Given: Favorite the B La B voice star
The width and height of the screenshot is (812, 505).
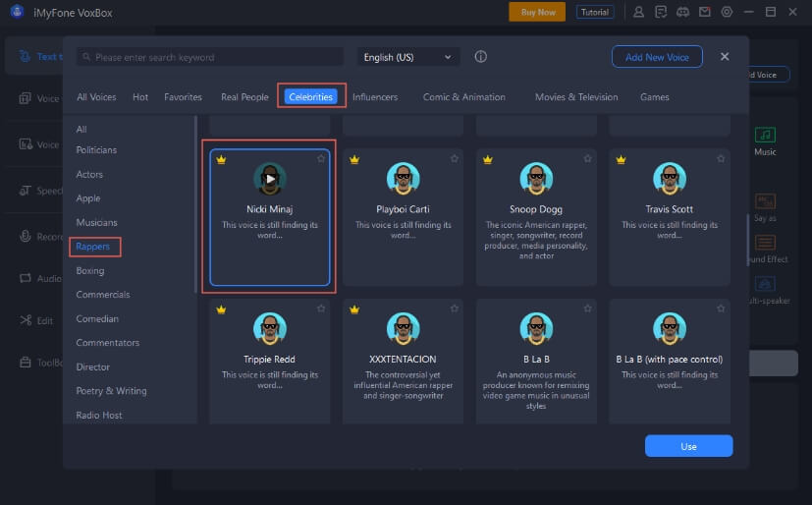Looking at the screenshot, I should [x=587, y=309].
